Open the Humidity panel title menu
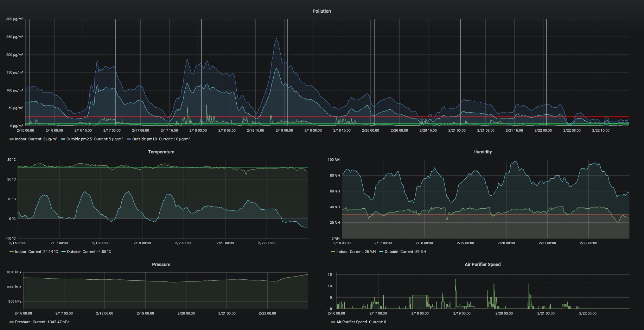This screenshot has width=644, height=330. (x=483, y=152)
